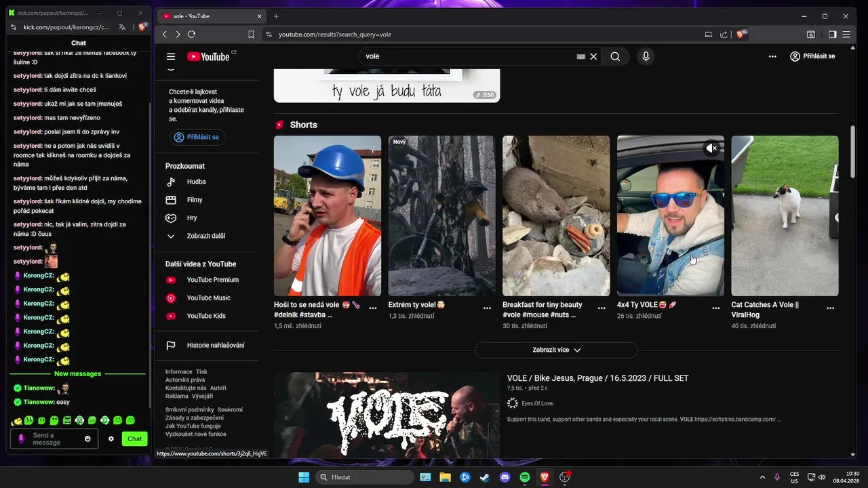
Task: Click Send a message field in Kick chat
Action: pos(54,439)
